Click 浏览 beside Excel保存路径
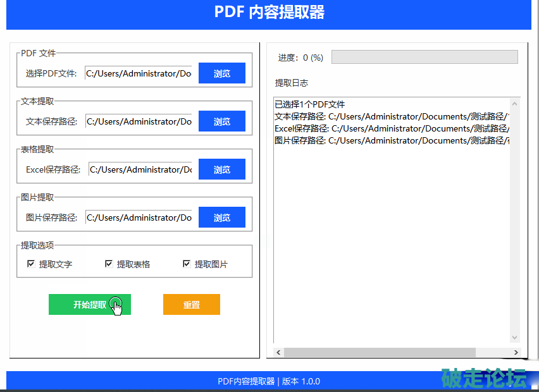The height and width of the screenshot is (392, 539). [221, 169]
